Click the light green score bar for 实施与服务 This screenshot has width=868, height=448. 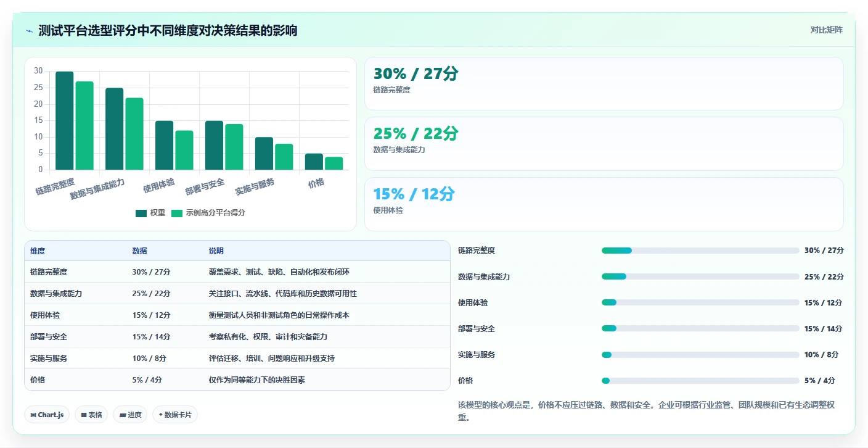coord(284,157)
